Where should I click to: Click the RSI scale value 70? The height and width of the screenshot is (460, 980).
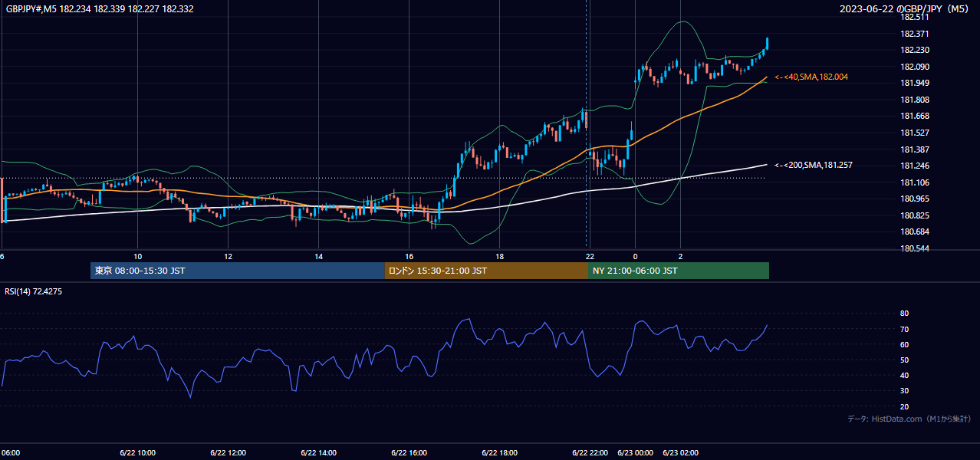[904, 329]
